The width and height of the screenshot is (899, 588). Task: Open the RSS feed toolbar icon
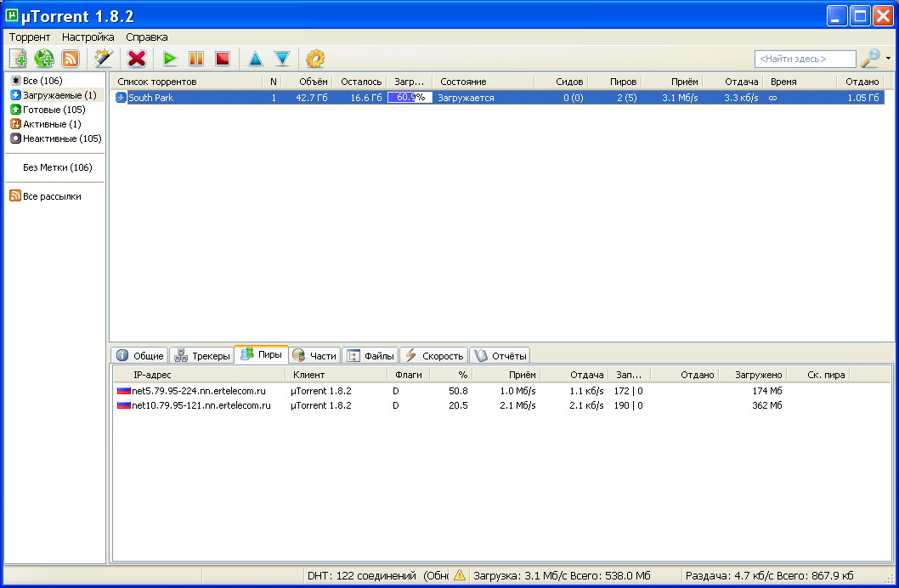pyautogui.click(x=70, y=59)
